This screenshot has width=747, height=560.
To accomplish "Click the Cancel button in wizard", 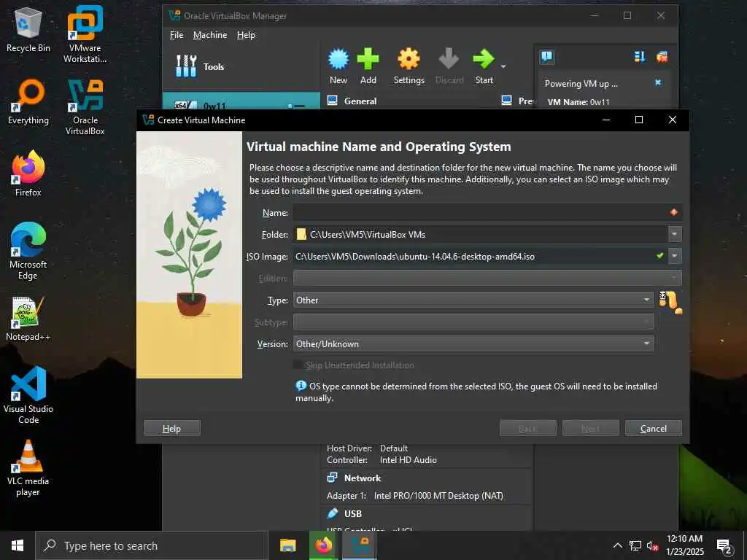I will click(x=653, y=428).
